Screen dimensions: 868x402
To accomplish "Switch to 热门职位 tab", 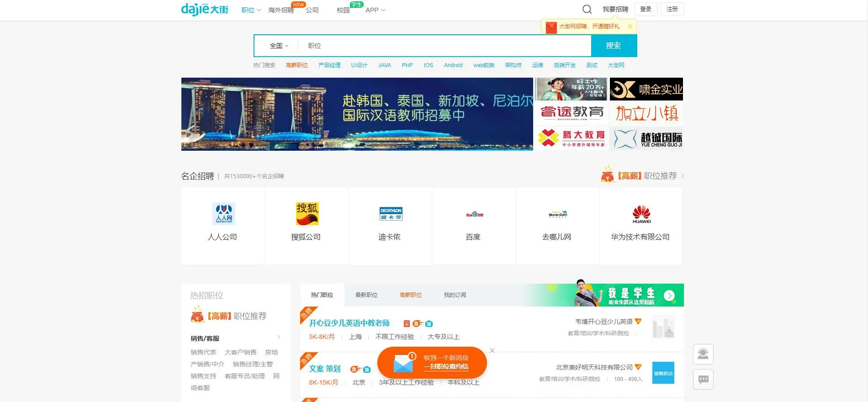I will click(x=322, y=295).
